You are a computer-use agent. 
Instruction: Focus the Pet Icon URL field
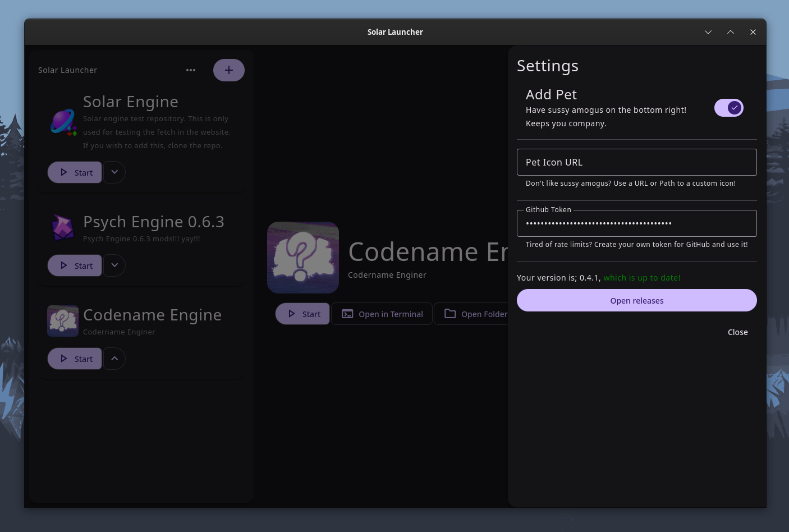click(x=637, y=162)
